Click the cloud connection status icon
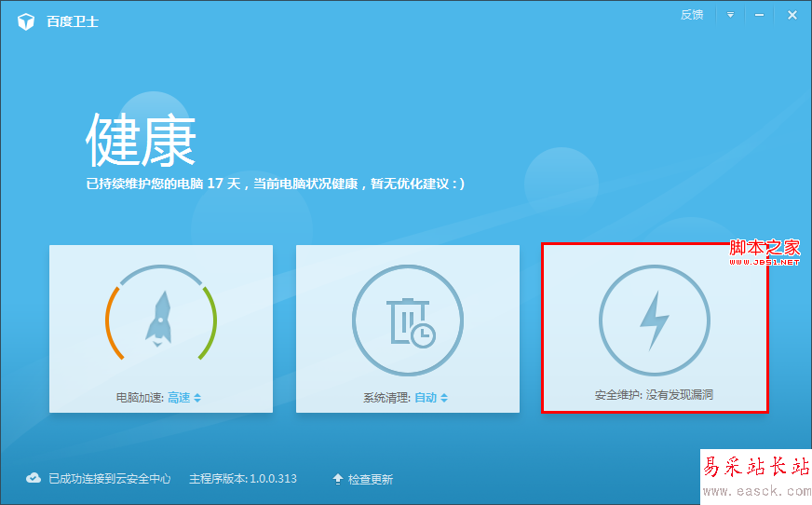This screenshot has width=812, height=505. [x=34, y=478]
